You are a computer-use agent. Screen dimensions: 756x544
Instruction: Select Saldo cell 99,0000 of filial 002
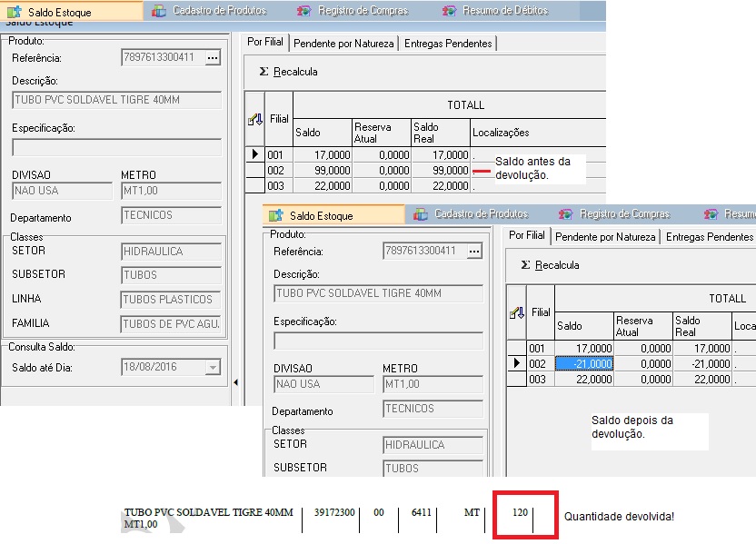pyautogui.click(x=323, y=171)
